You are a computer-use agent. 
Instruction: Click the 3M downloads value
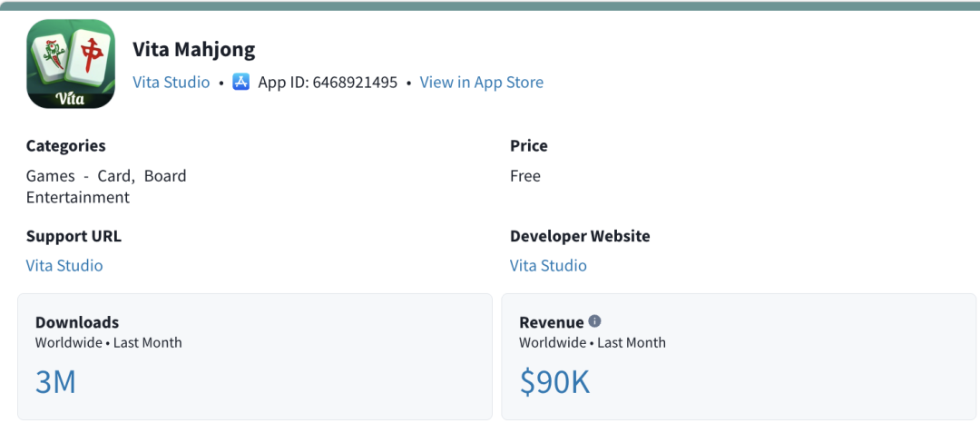tap(55, 382)
